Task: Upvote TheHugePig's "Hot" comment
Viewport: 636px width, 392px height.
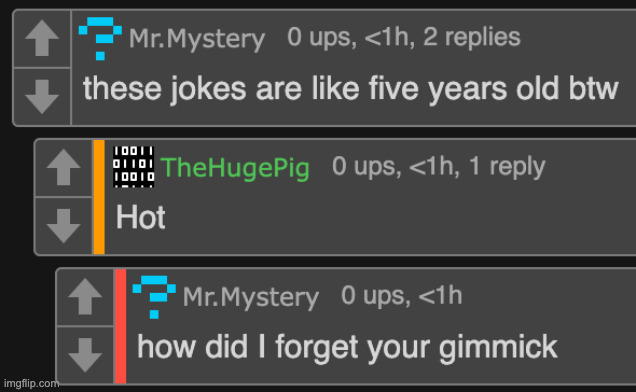Action: (64, 167)
